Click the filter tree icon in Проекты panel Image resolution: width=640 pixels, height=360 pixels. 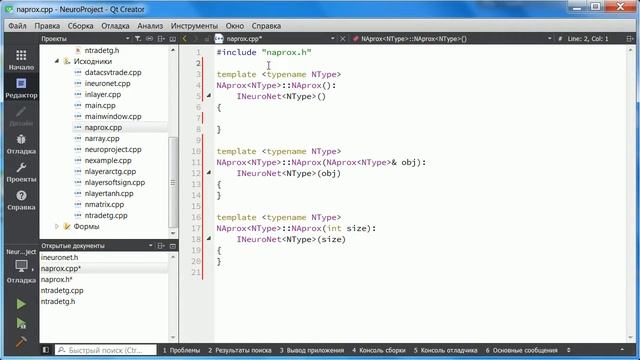pyautogui.click(x=138, y=39)
